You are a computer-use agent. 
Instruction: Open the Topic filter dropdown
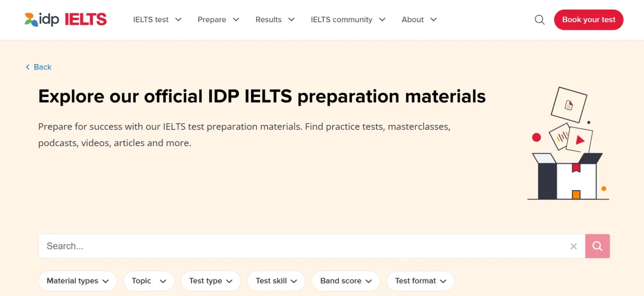point(149,281)
